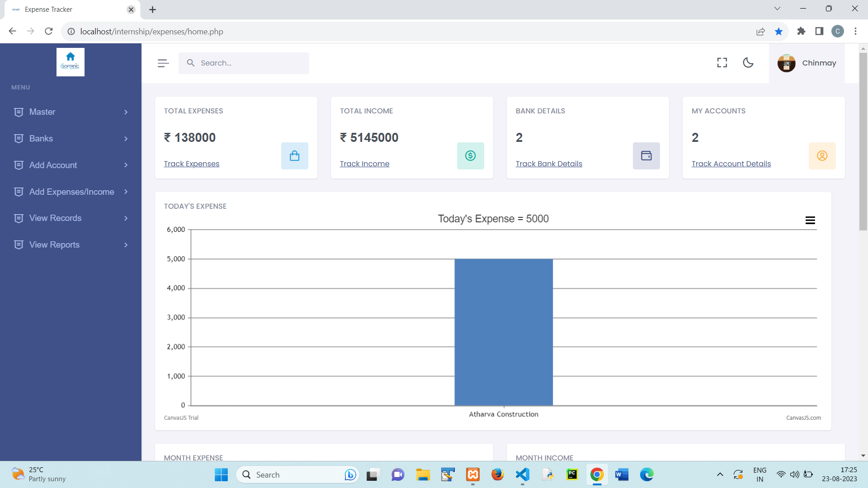
Task: Click the wallet bank details icon
Action: tap(646, 156)
